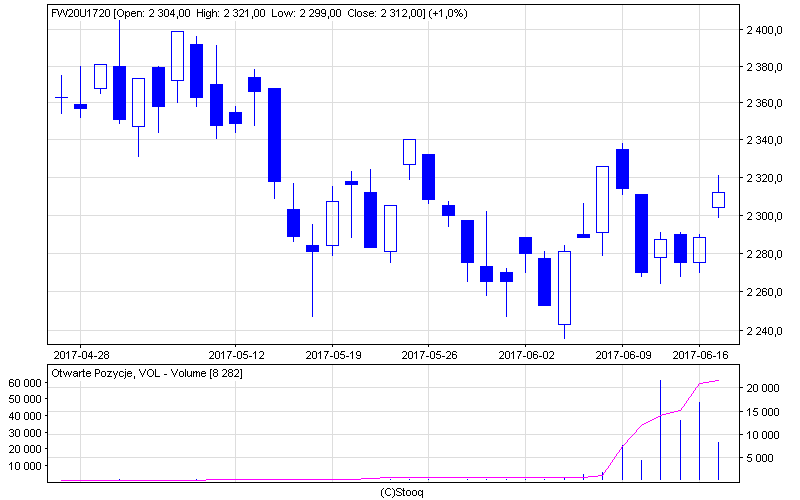Click the 2 400,0 price axis label

764,30
